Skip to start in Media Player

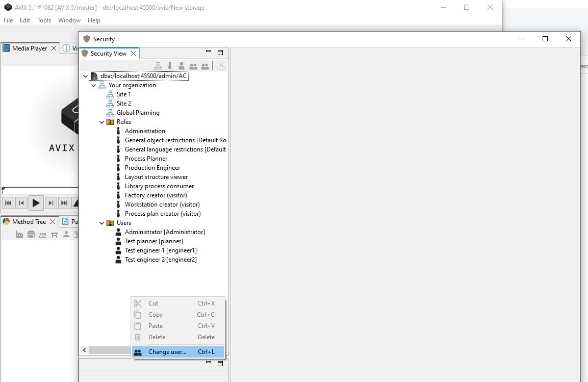pos(8,203)
